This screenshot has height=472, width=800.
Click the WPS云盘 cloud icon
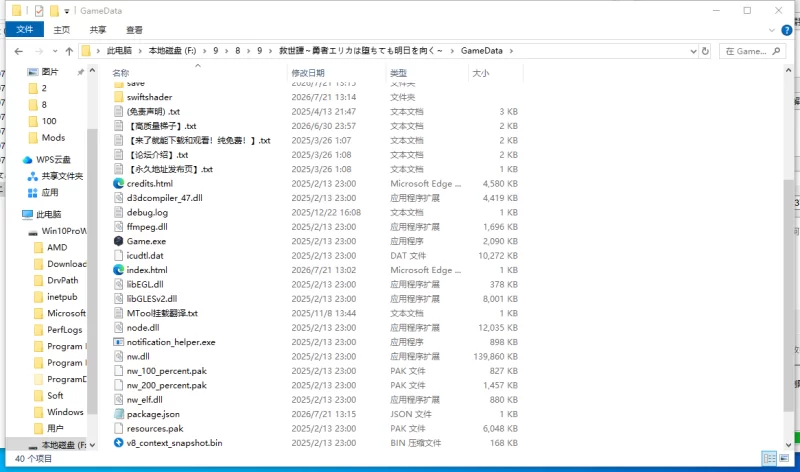pyautogui.click(x=28, y=160)
